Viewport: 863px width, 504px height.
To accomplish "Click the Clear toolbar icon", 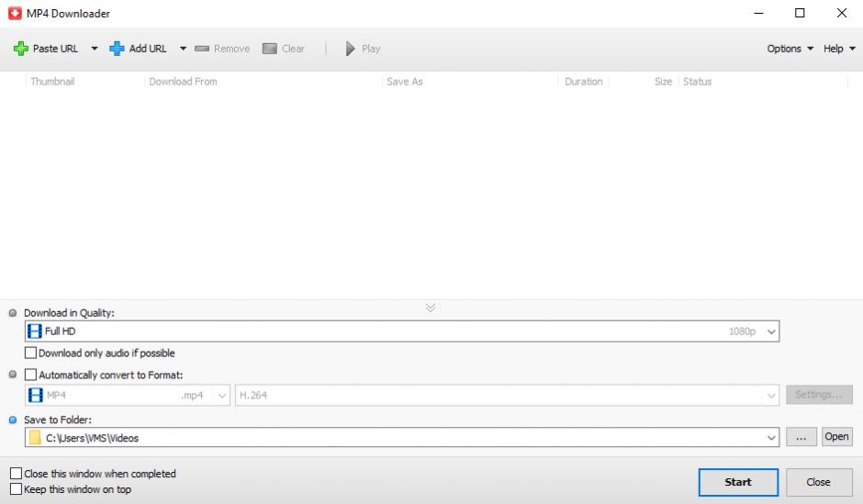I will click(270, 49).
